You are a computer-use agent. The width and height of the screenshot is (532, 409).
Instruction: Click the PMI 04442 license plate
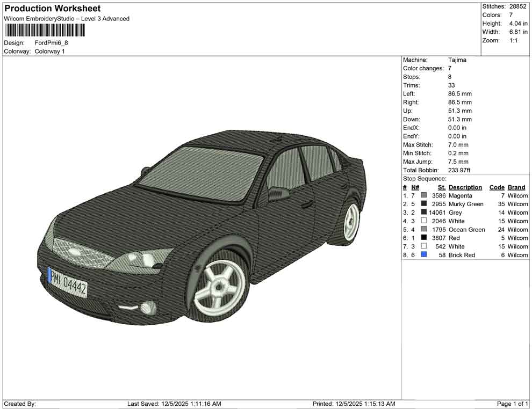coord(68,282)
